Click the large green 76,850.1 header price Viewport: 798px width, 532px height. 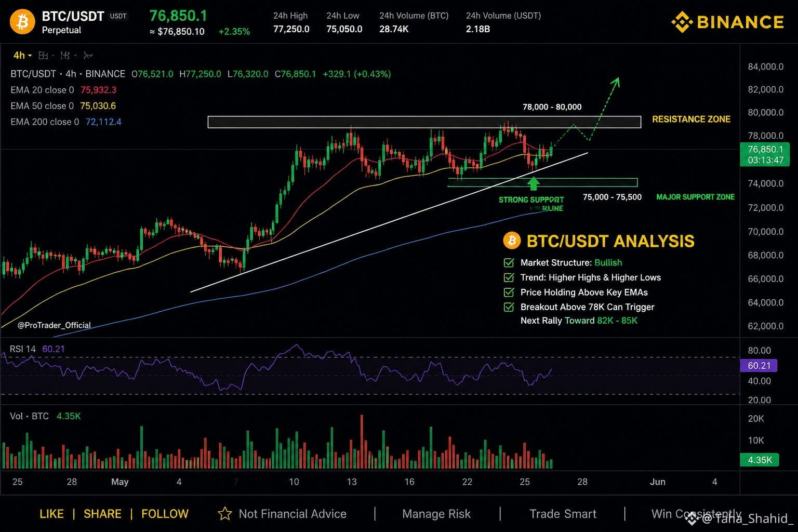tap(178, 16)
